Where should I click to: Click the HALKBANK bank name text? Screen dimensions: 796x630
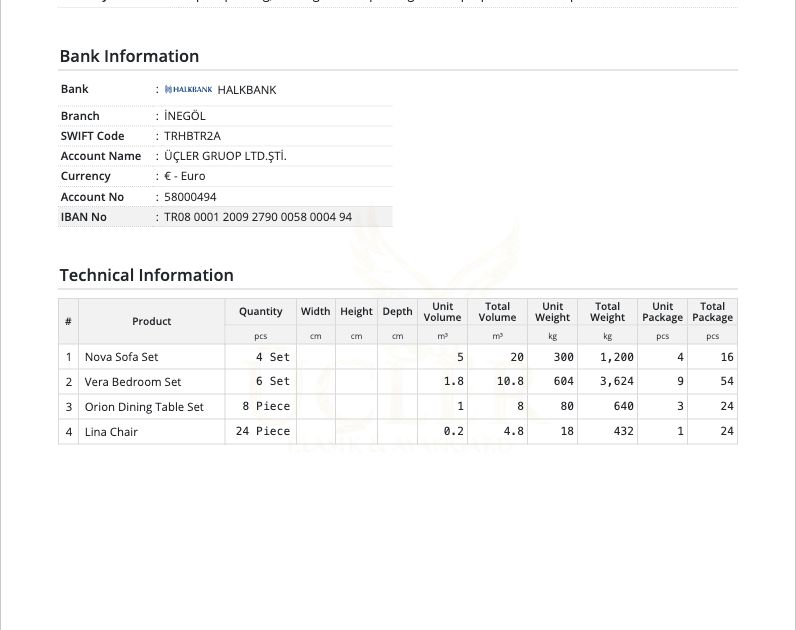247,90
